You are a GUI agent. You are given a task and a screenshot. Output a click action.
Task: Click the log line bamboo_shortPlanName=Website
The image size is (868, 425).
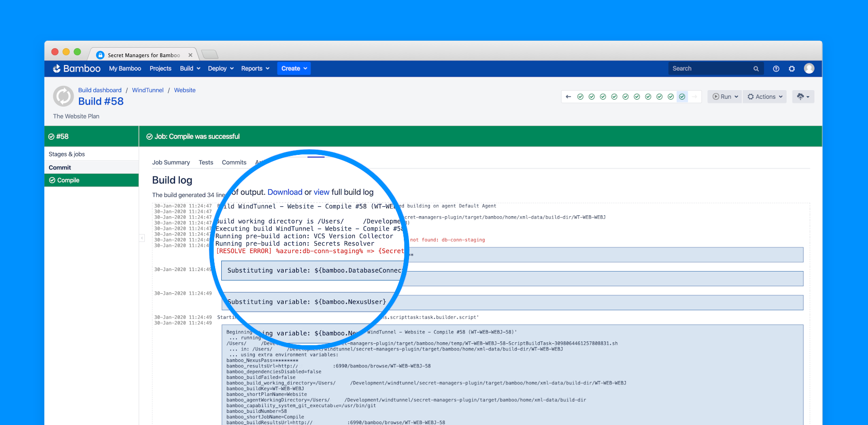point(267,394)
